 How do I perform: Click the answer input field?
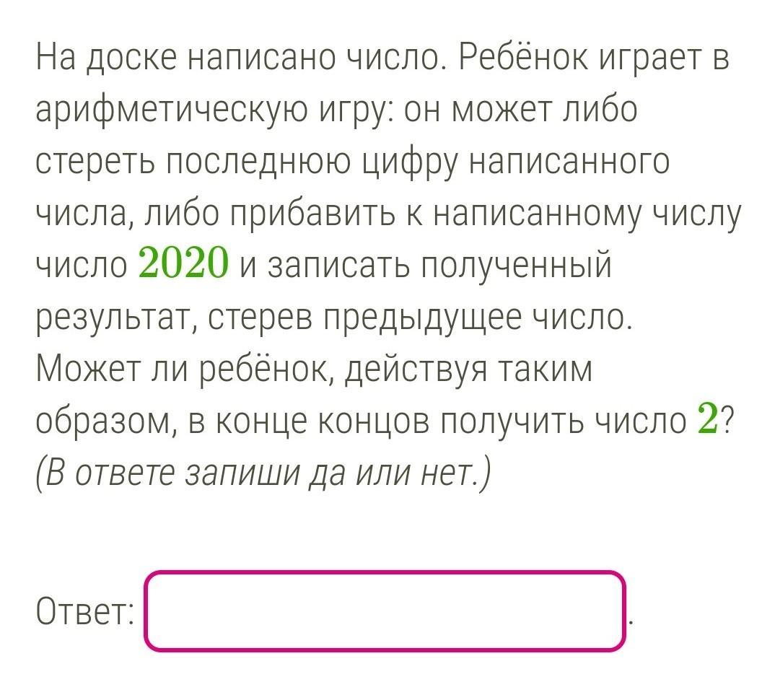tap(385, 611)
